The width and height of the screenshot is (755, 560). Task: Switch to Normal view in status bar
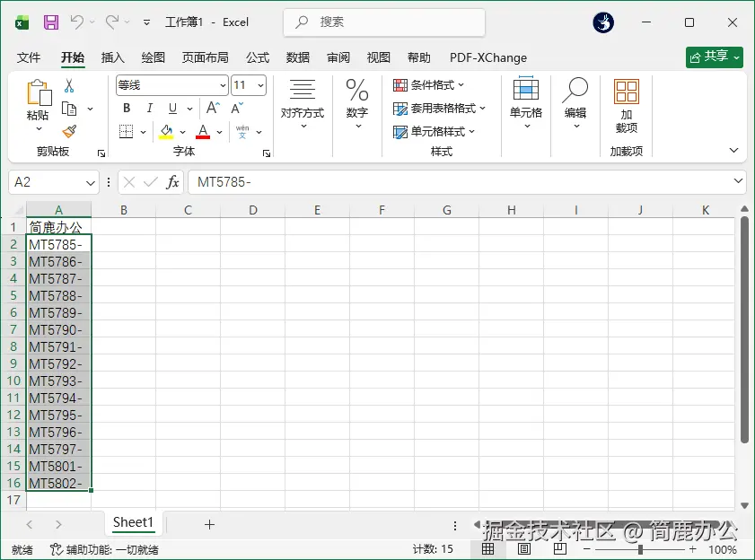pyautogui.click(x=487, y=548)
